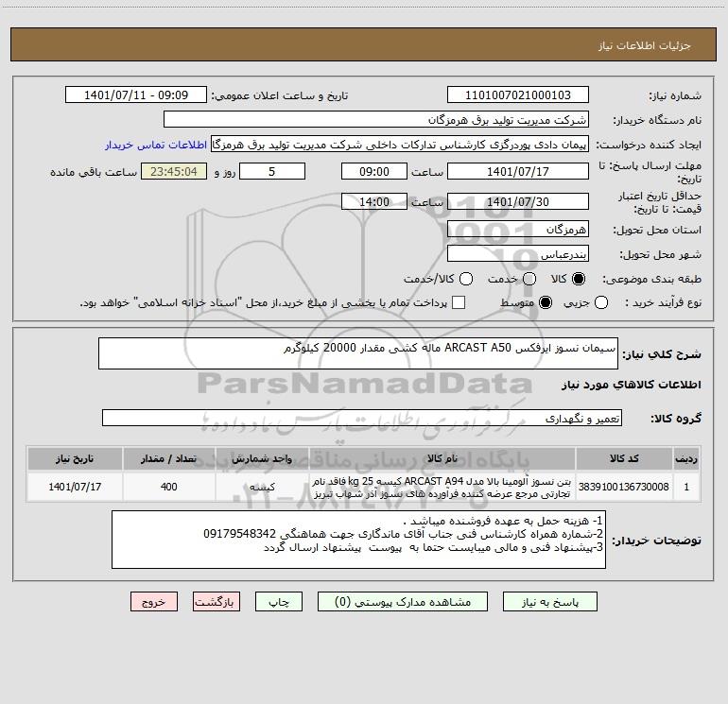Click the response deadline date 1401/07/17 field
This screenshot has height=704, width=728.
(x=518, y=172)
